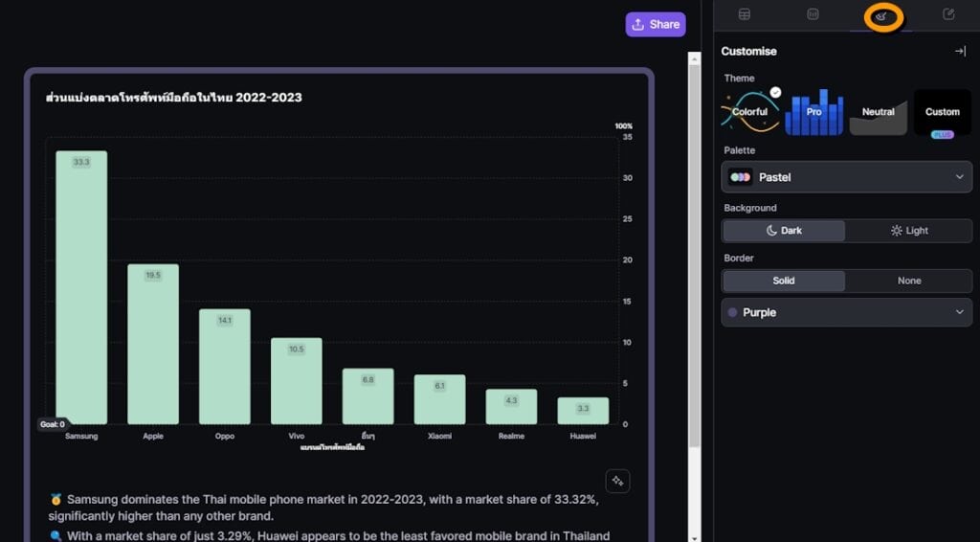The image size is (980, 542).
Task: Switch background to Light
Action: point(909,231)
